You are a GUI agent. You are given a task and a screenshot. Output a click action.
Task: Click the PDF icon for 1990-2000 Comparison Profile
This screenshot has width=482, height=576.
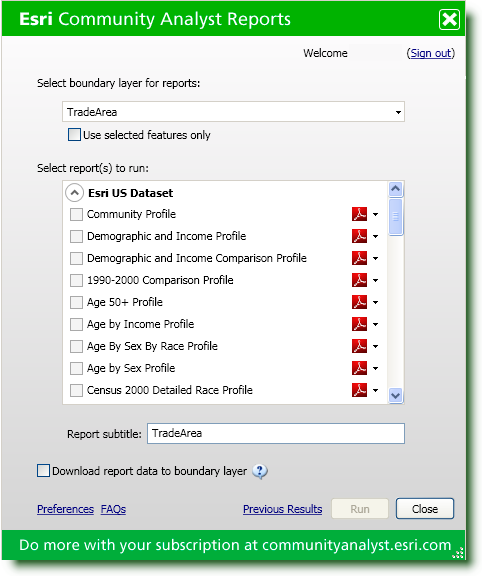point(359,280)
